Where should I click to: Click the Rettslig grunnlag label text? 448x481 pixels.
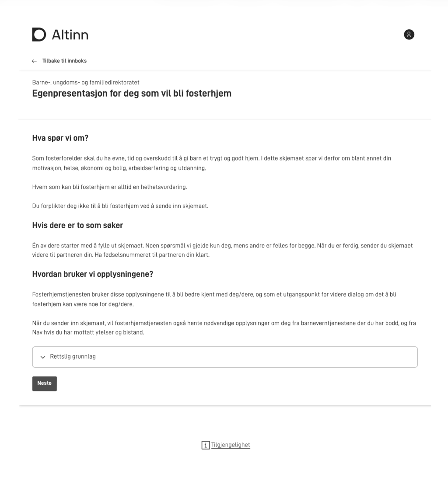tap(73, 356)
